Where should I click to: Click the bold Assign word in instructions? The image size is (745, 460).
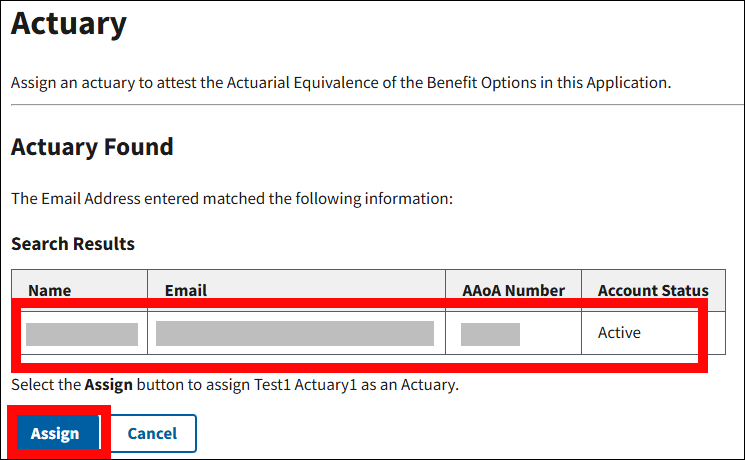(108, 384)
